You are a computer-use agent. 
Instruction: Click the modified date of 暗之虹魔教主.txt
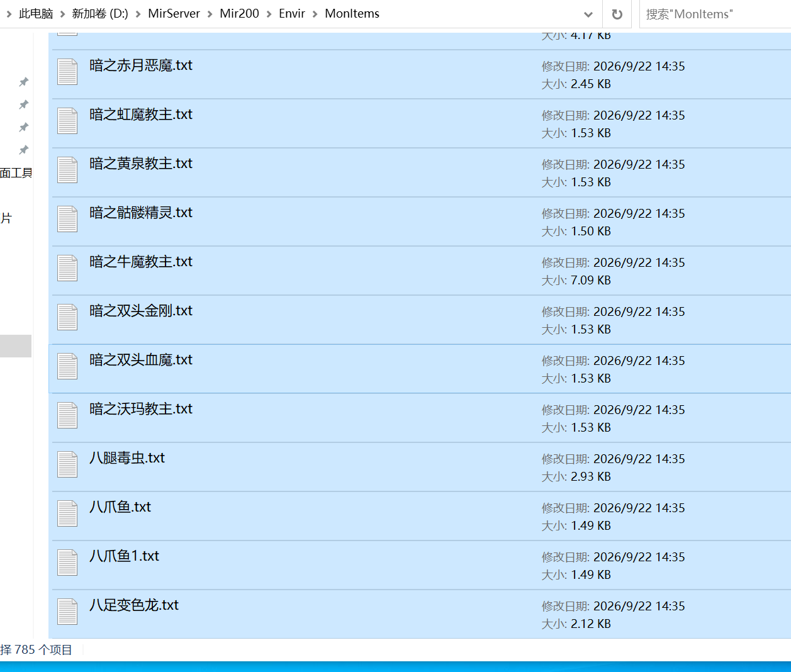point(639,115)
